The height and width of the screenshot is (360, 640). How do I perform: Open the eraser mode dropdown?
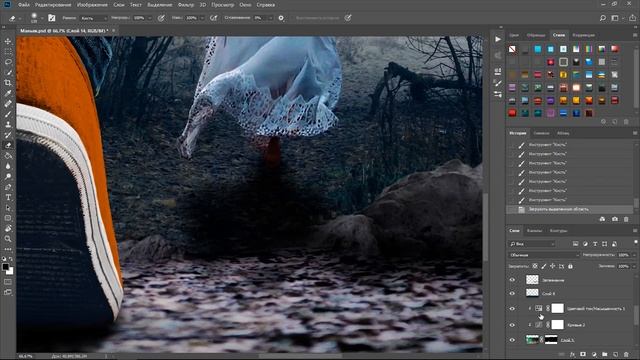[x=93, y=18]
